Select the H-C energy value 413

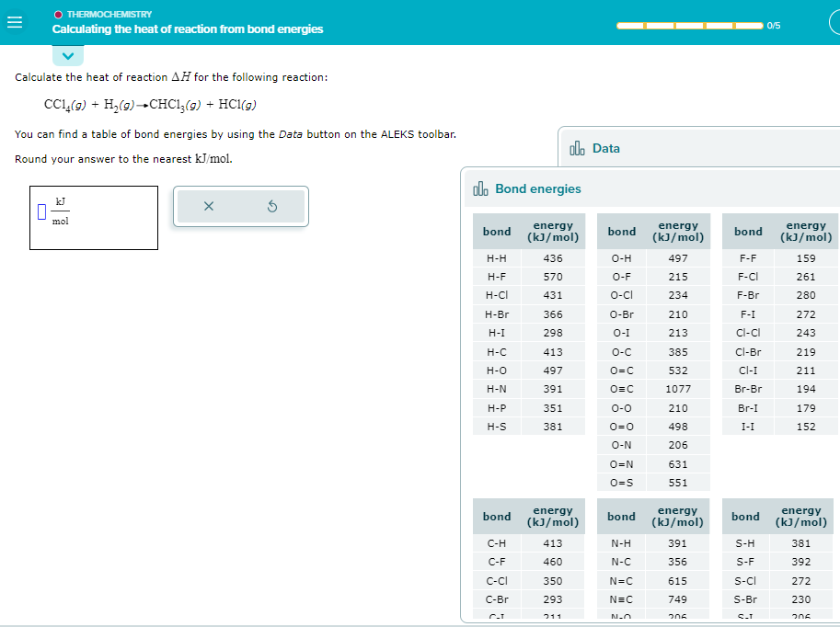click(x=553, y=352)
